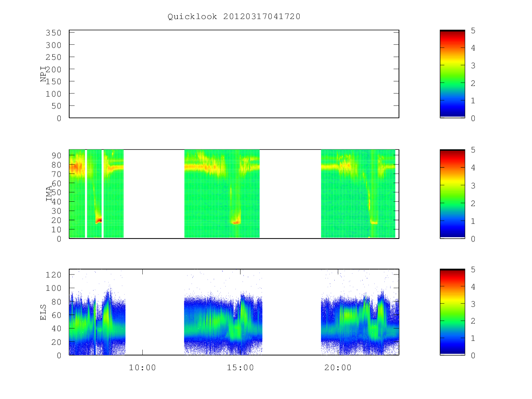This screenshot has height=399, width=532.
Task: Click the 3 label on IMA colorbar
Action: pos(473,185)
